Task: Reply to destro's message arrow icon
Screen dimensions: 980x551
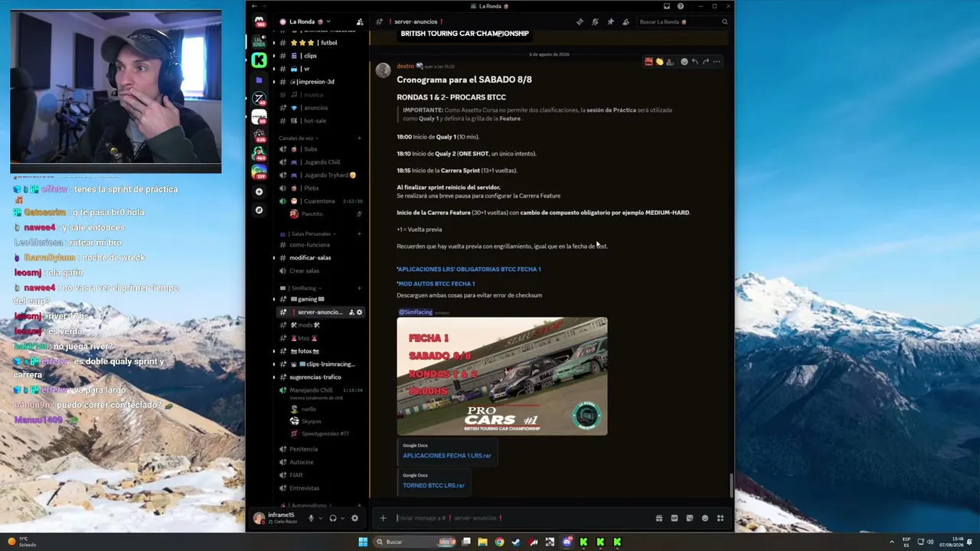Action: [x=694, y=62]
